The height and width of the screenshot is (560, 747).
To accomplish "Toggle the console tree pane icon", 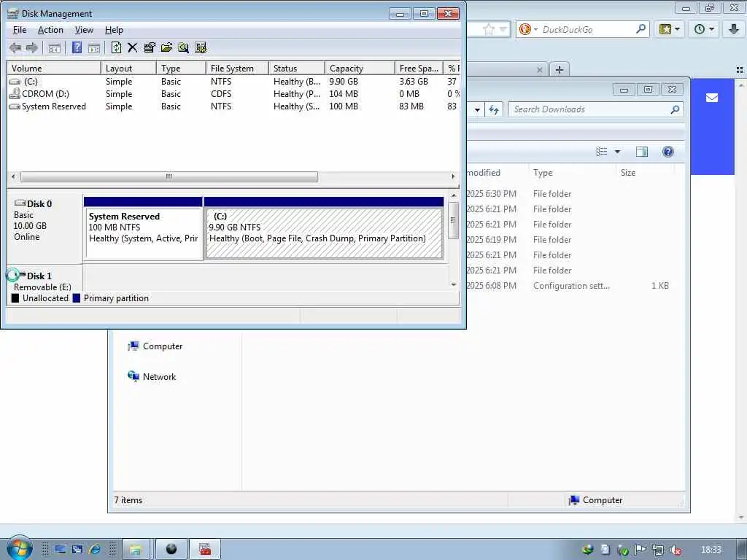I will click(x=54, y=47).
